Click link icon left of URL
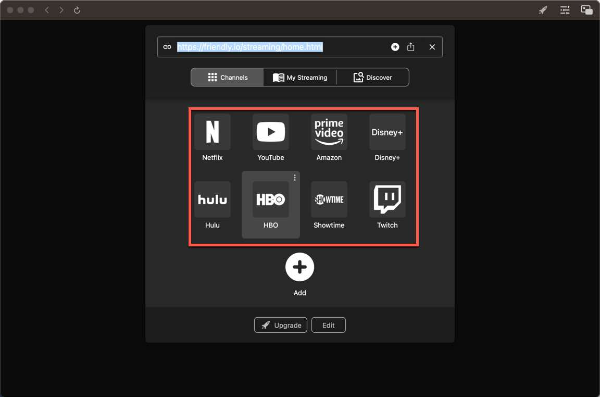The height and width of the screenshot is (397, 600). click(167, 47)
